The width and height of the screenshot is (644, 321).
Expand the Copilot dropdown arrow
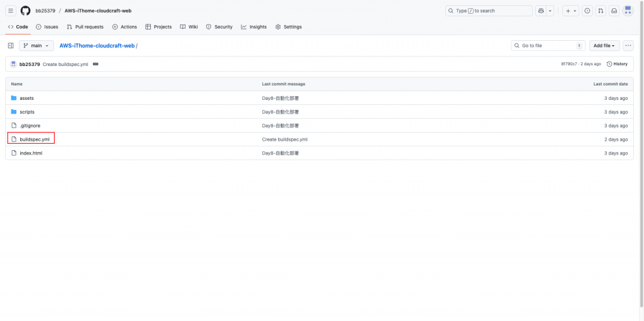click(550, 11)
